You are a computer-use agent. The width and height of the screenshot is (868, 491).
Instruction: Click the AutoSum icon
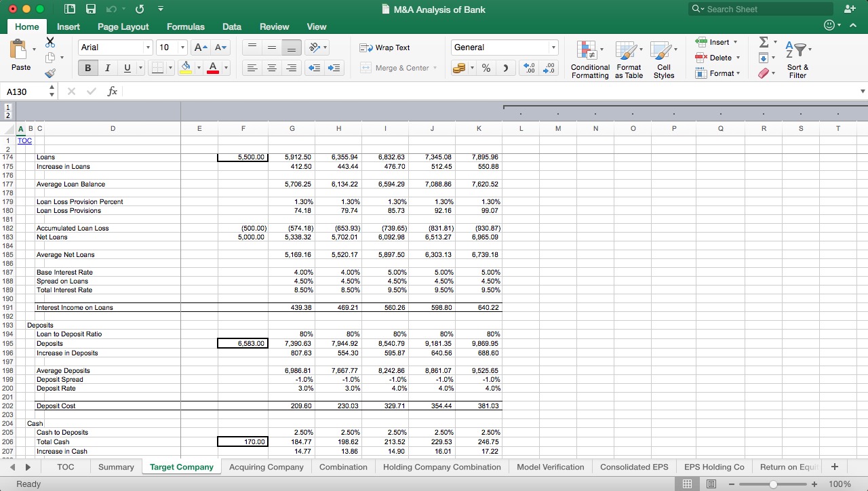coord(764,42)
